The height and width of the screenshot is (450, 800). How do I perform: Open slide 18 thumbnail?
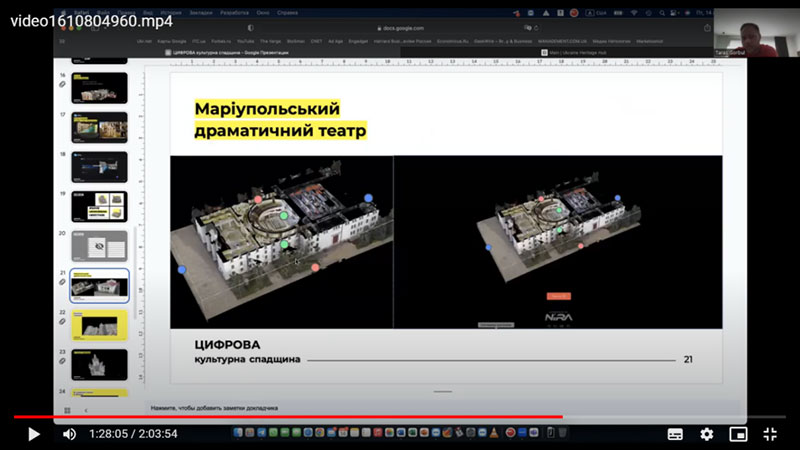click(99, 166)
